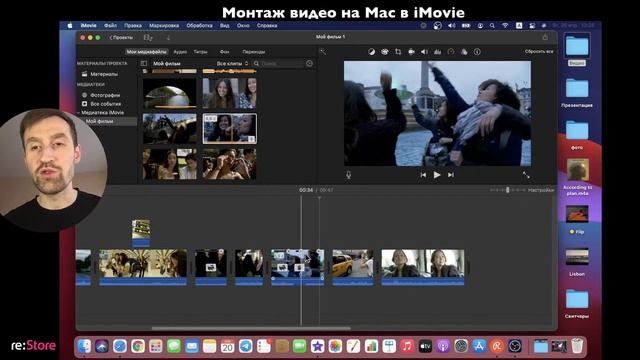
Task: Click the Share icon in iMovie title bar
Action: coord(545,37)
